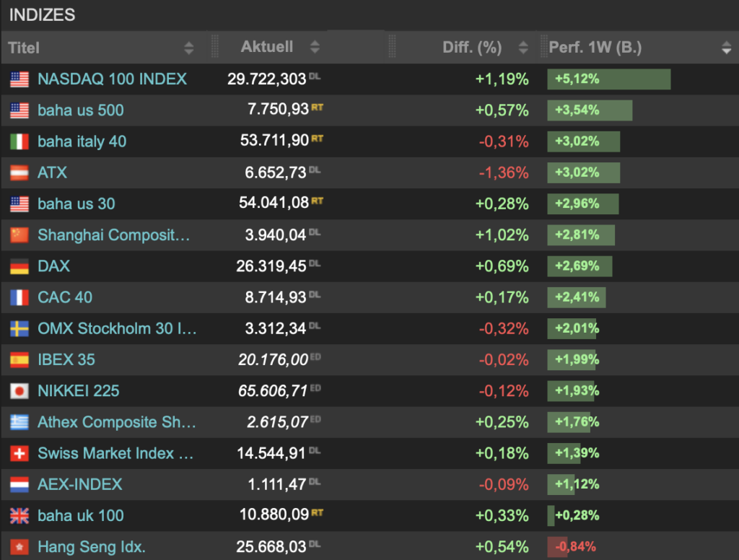This screenshot has height=560, width=739.
Task: Click the +2,69% DAX performance bar
Action: click(580, 266)
